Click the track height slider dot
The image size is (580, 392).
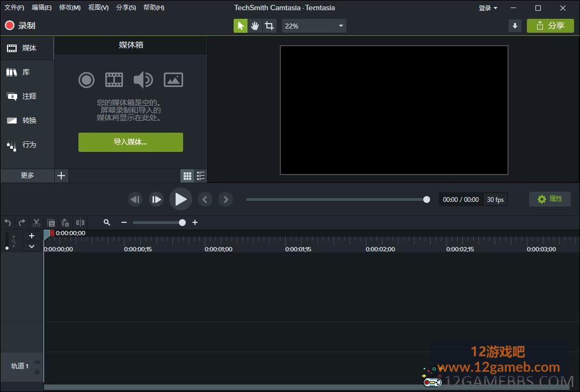[x=6, y=248]
